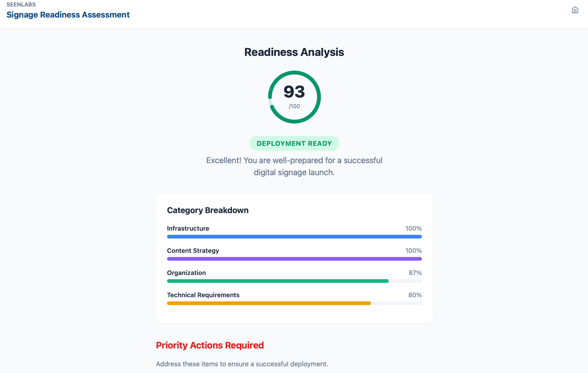Click the 93 score number
Viewport: 588px width, 373px height.
click(294, 92)
